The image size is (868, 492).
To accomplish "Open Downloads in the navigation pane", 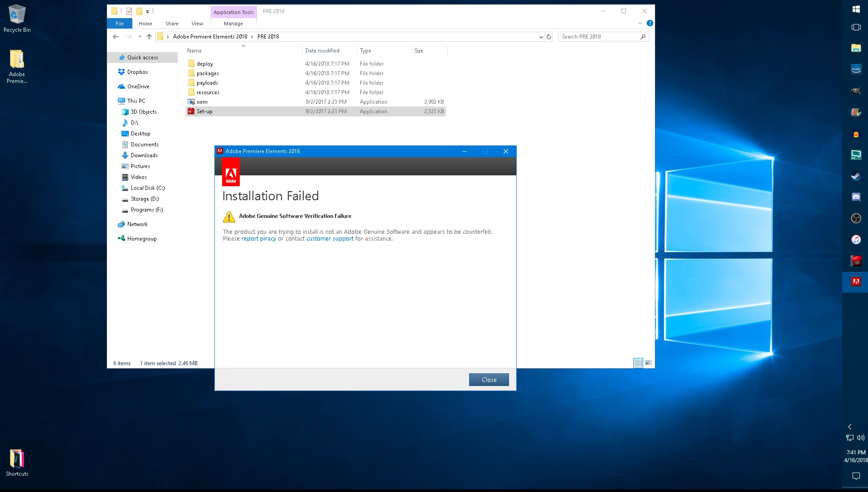I will 144,155.
